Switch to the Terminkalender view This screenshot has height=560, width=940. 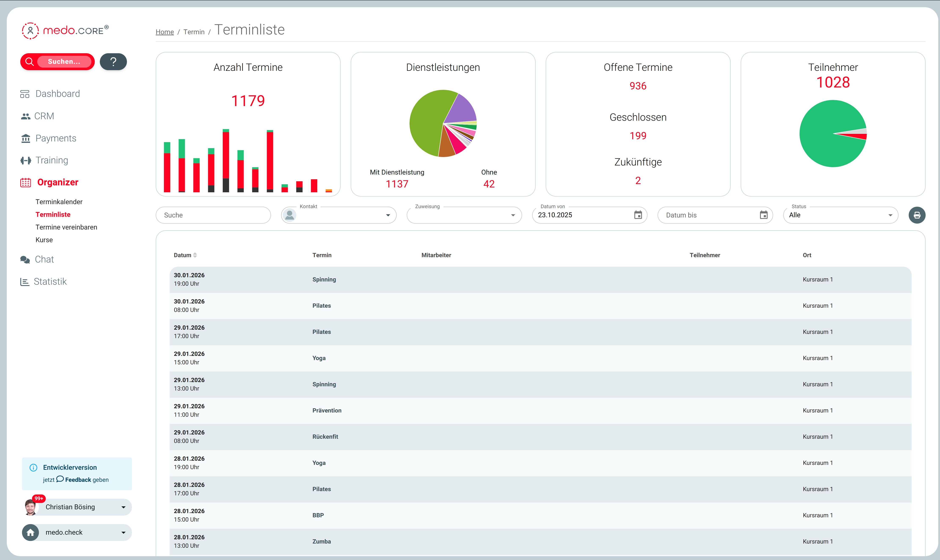click(x=59, y=202)
